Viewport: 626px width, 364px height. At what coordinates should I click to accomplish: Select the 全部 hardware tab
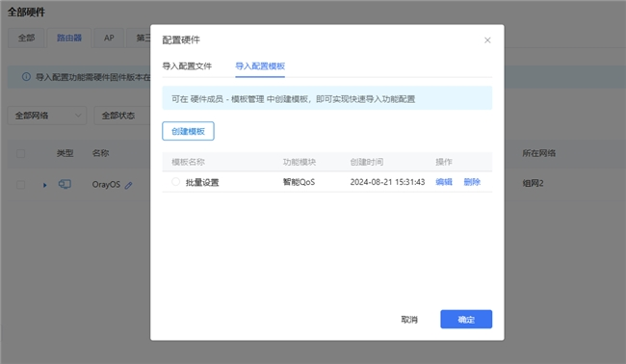[26, 38]
